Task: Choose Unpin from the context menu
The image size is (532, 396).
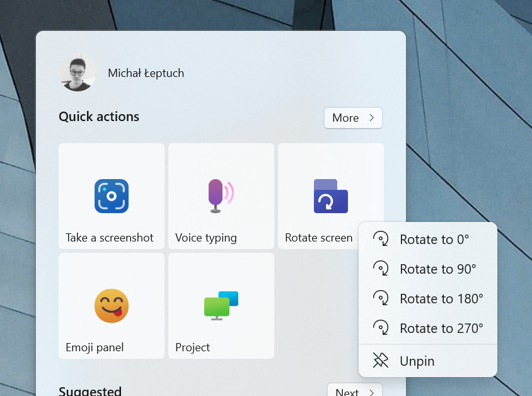Action: point(418,360)
